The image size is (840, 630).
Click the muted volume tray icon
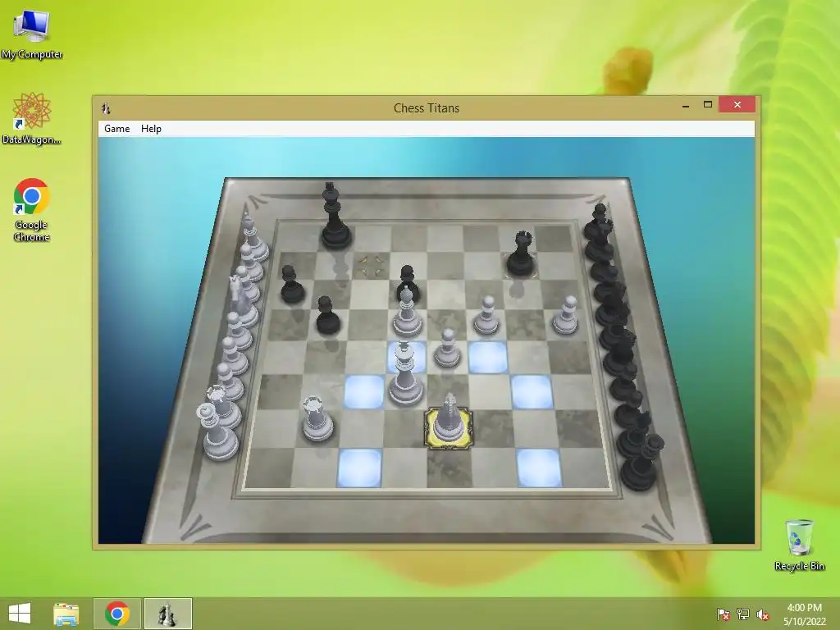coord(763,614)
